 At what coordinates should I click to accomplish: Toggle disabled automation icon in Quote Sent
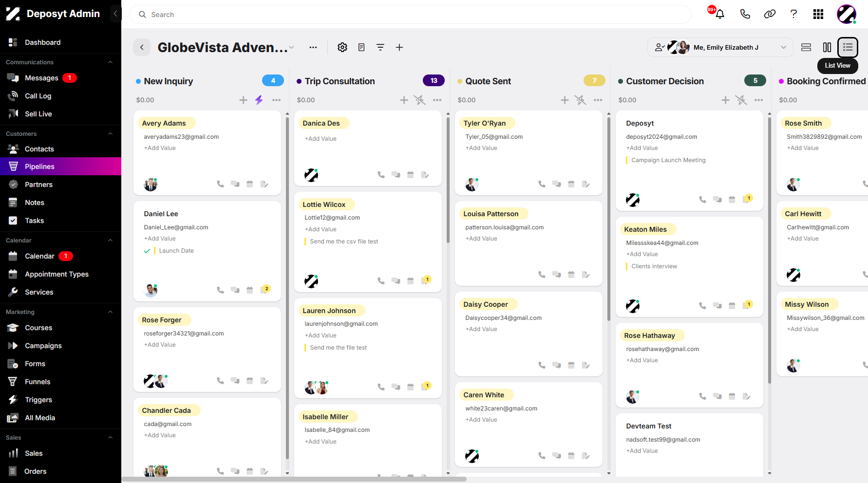point(580,100)
